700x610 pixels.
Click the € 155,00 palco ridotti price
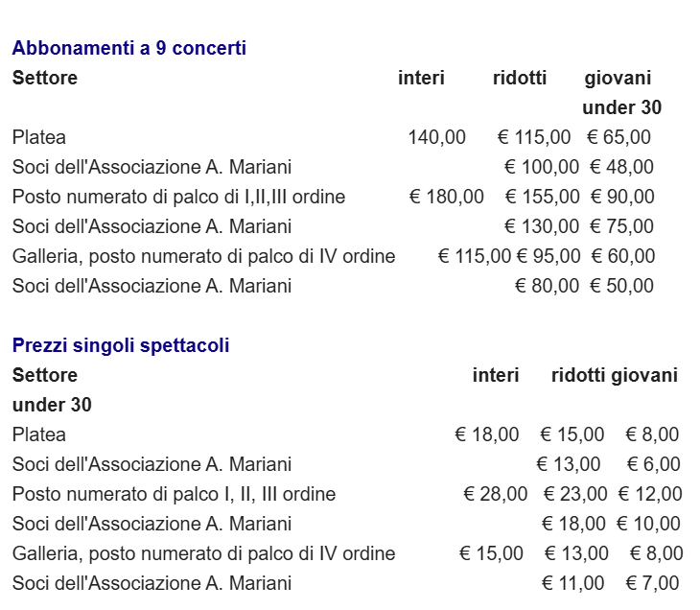[x=543, y=197]
